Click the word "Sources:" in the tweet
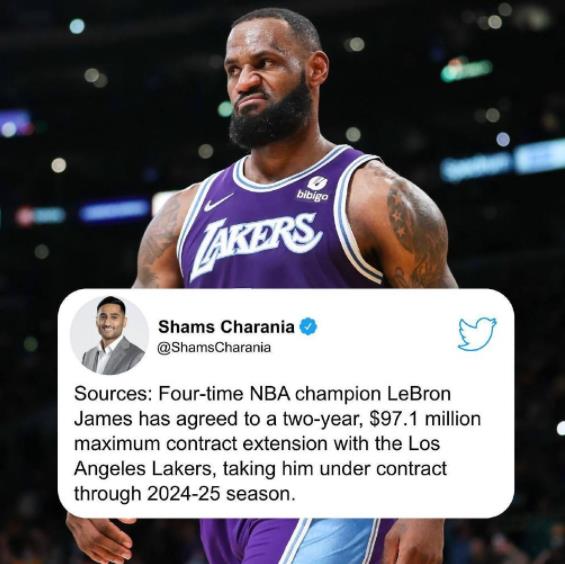The image size is (565, 564). click(113, 394)
